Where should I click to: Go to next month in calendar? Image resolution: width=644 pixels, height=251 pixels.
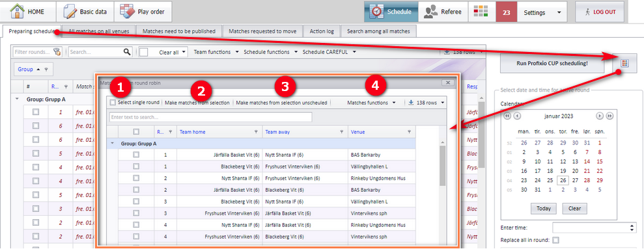click(x=600, y=116)
